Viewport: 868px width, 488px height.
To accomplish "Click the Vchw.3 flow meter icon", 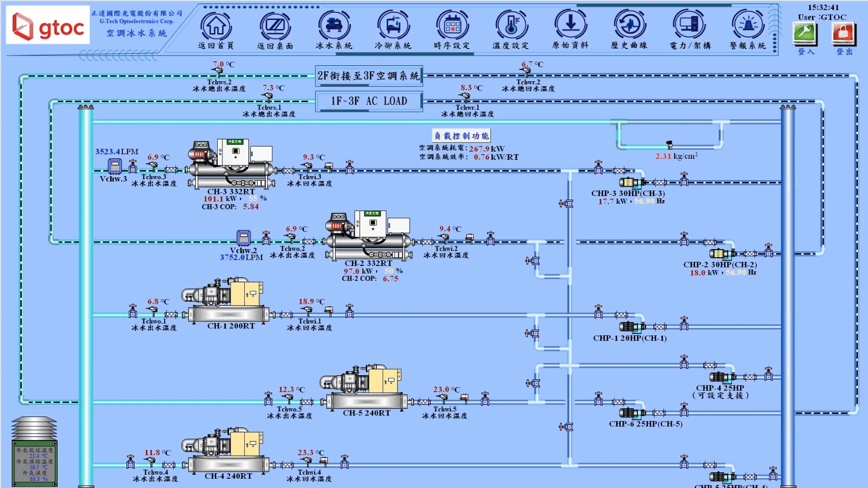I will [x=114, y=166].
